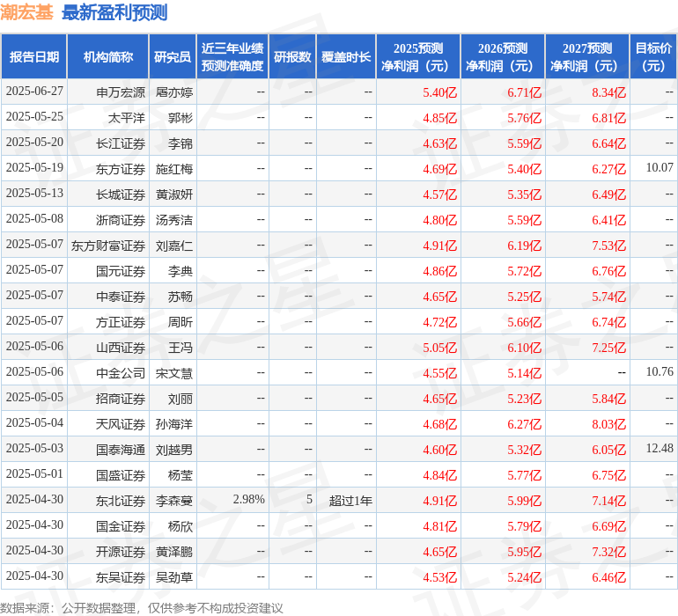
Task: Select analyst 黄淑妍 cell
Action: point(174,194)
